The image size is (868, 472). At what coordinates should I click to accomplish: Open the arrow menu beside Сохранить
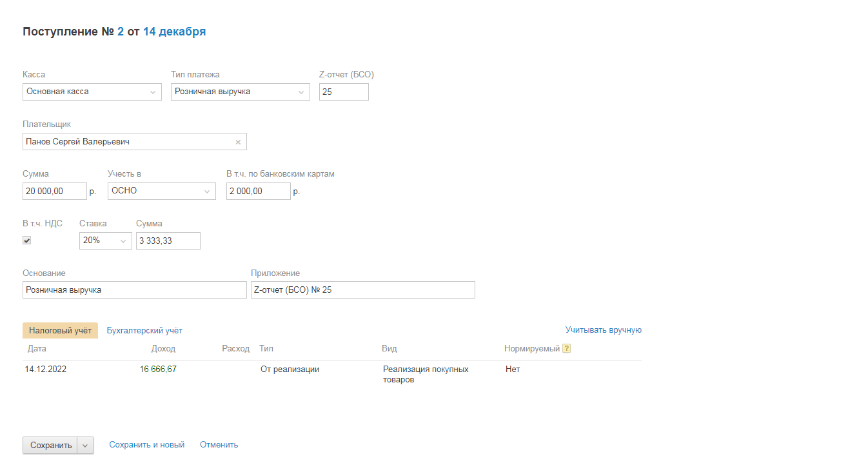click(x=85, y=446)
